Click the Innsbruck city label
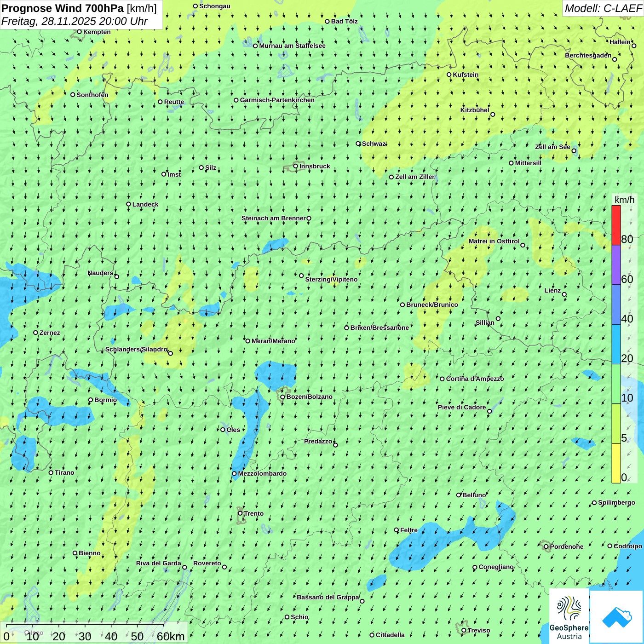Screen dimensions: 644x644 pos(315,166)
